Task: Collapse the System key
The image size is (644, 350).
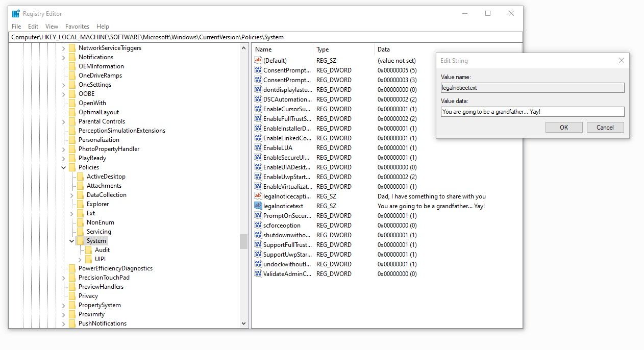Action: coord(72,241)
